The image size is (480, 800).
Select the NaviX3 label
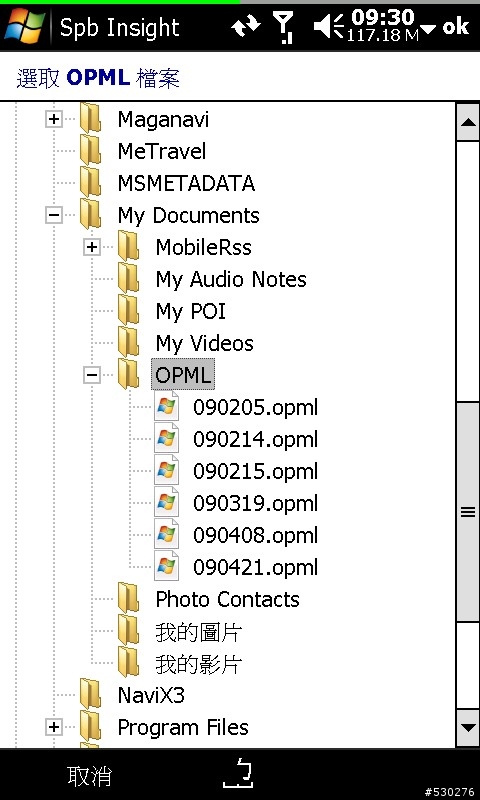point(151,695)
